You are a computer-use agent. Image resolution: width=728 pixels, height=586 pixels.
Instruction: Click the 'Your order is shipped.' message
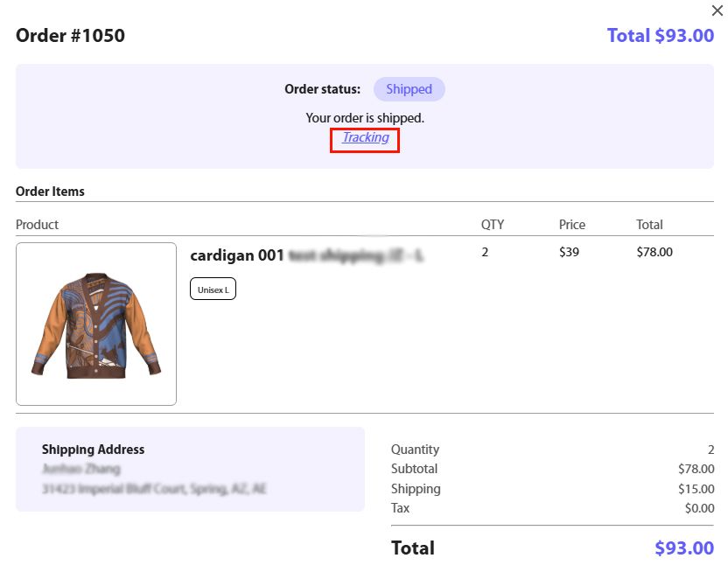pyautogui.click(x=365, y=118)
